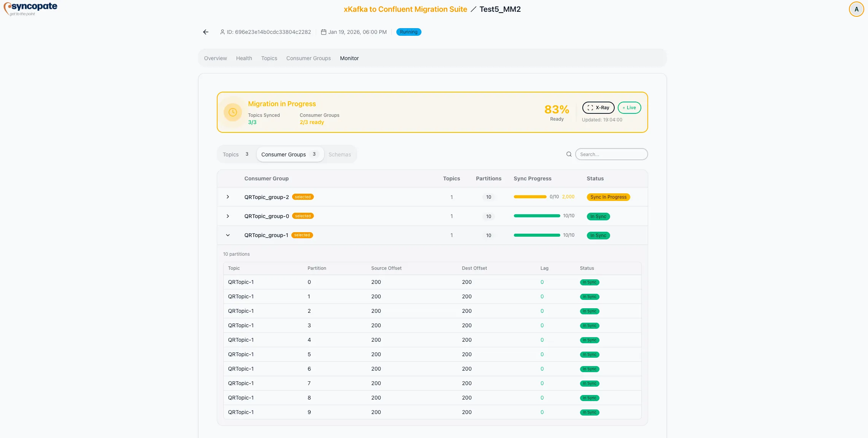868x438 pixels.
Task: Click inside the Search field
Action: pyautogui.click(x=611, y=154)
